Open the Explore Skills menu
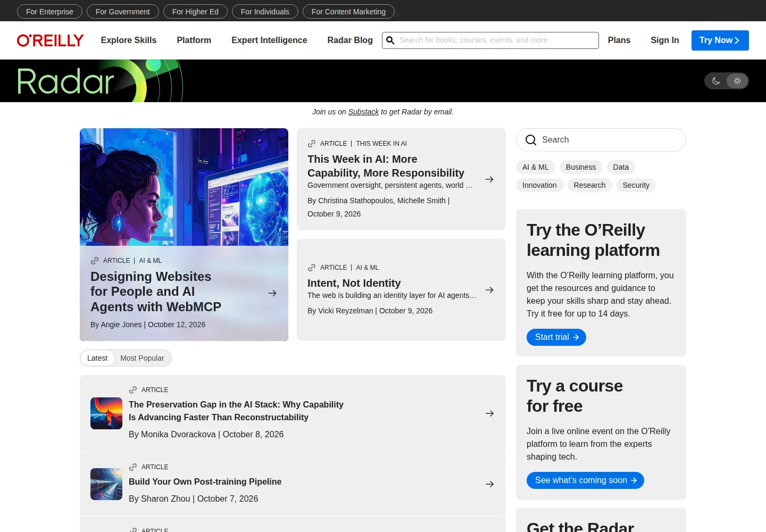This screenshot has height=532, width=766. click(129, 40)
